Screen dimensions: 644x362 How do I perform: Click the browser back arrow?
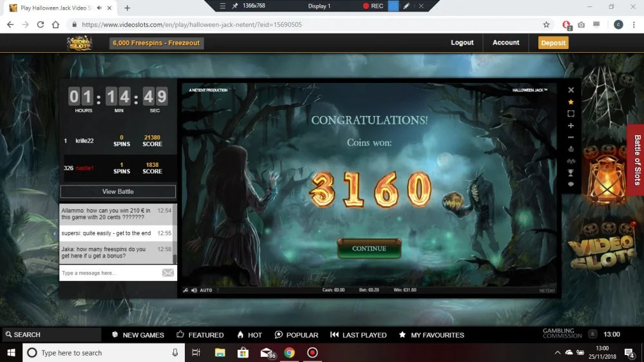pos(10,24)
